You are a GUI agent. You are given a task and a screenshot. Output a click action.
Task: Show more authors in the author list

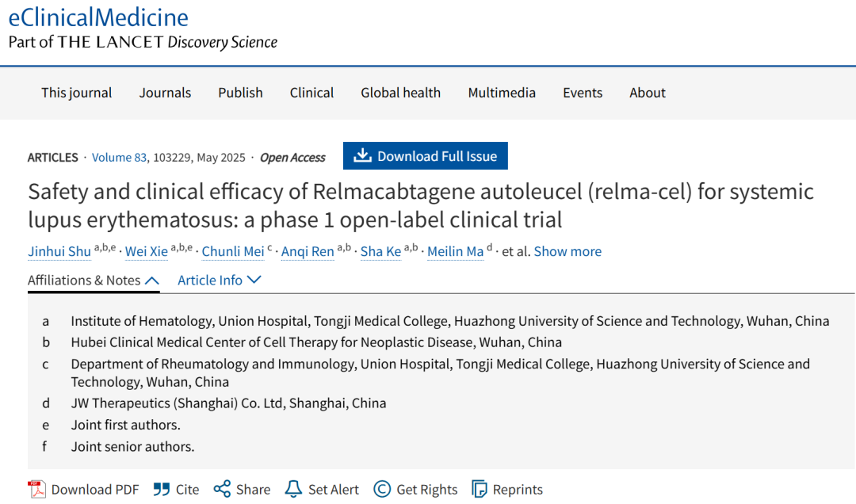[567, 251]
